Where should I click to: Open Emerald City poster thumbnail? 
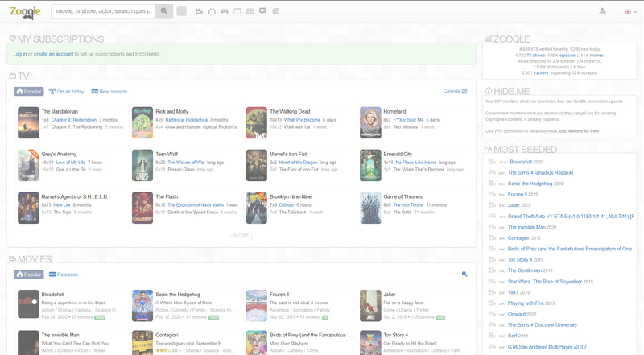(370, 165)
